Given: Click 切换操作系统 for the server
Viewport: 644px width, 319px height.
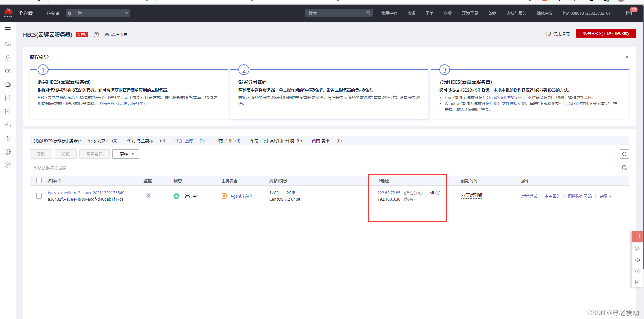Looking at the screenshot, I should tap(580, 196).
